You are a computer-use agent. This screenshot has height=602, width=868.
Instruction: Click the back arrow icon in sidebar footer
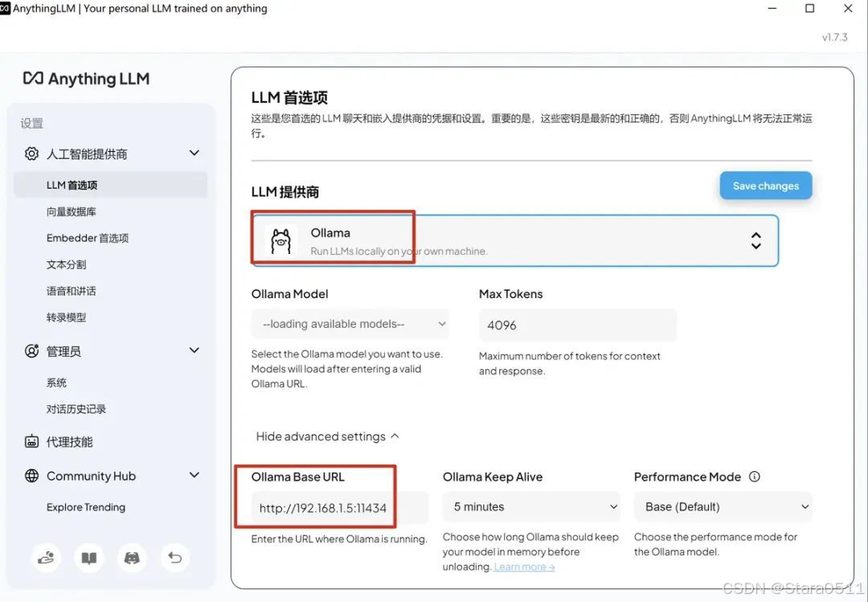175,558
